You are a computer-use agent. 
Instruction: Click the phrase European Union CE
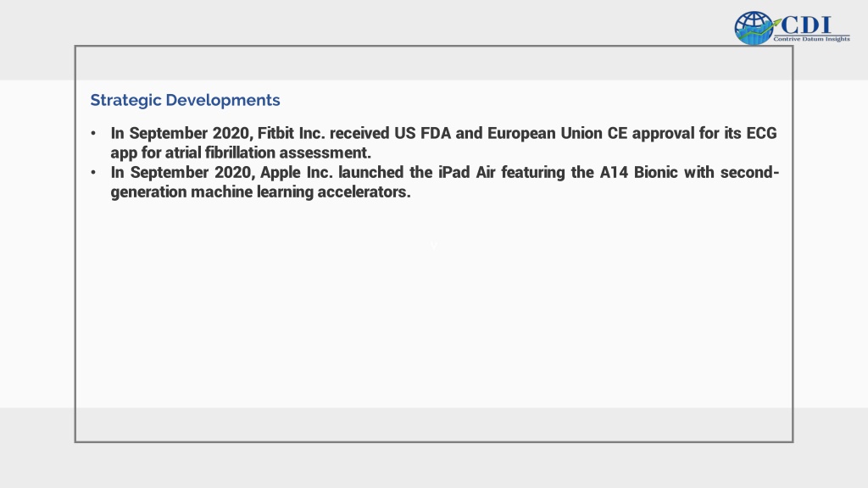pos(557,133)
